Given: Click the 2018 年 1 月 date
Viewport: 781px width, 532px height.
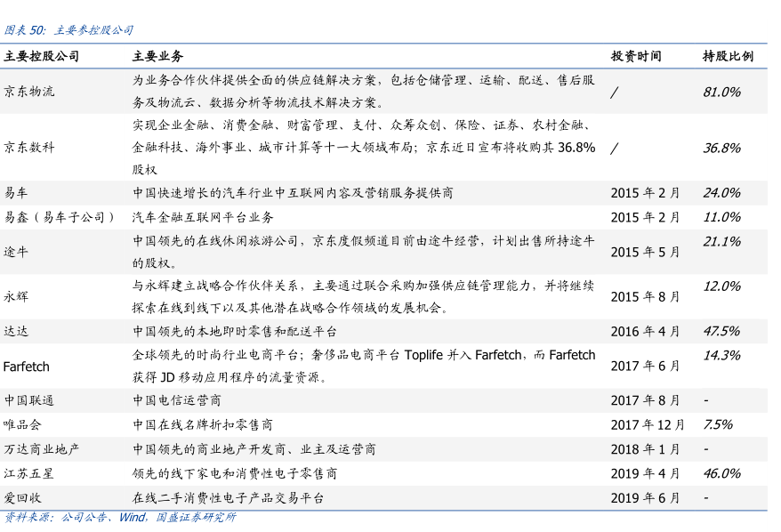Looking at the screenshot, I should click(x=645, y=449).
